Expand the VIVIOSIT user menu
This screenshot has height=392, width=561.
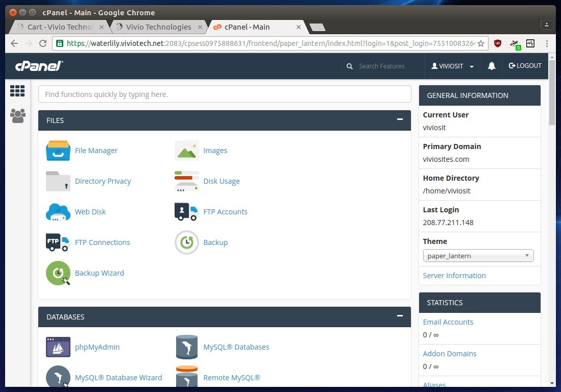click(452, 66)
